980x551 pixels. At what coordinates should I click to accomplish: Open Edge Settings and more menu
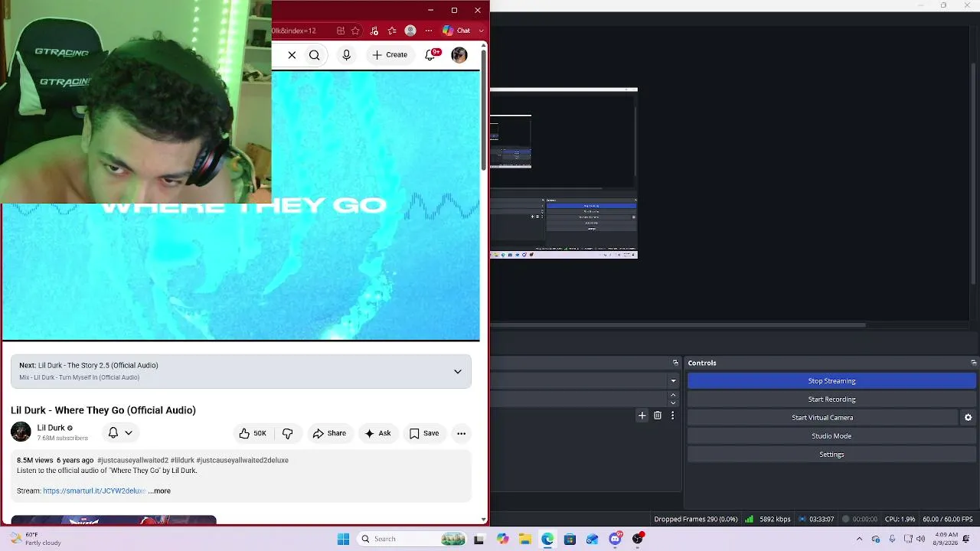429,31
